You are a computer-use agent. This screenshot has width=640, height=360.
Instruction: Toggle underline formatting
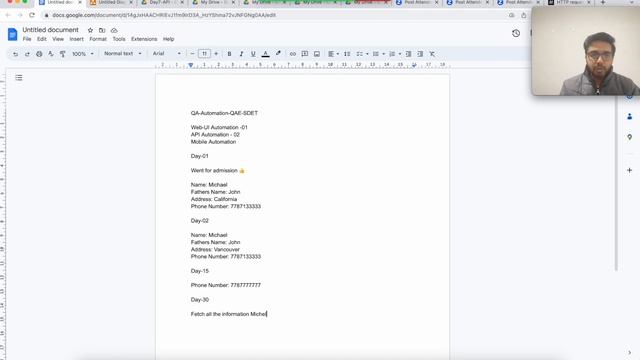coord(253,54)
